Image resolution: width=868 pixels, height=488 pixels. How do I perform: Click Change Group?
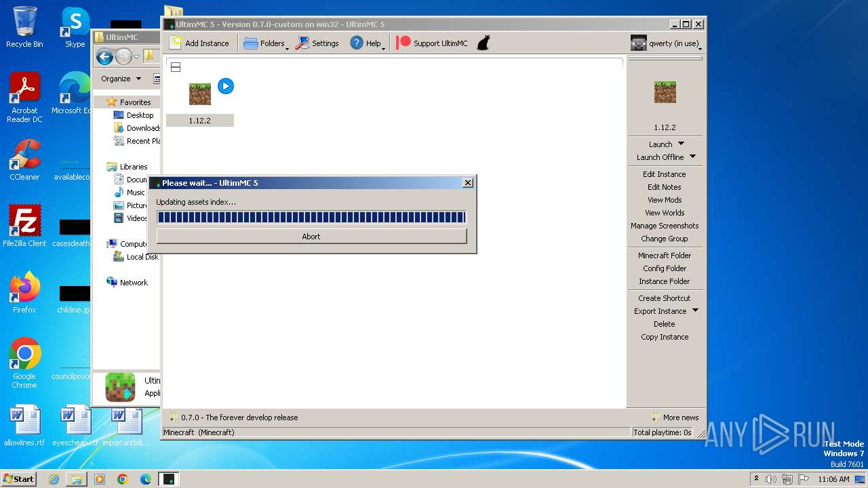click(665, 239)
